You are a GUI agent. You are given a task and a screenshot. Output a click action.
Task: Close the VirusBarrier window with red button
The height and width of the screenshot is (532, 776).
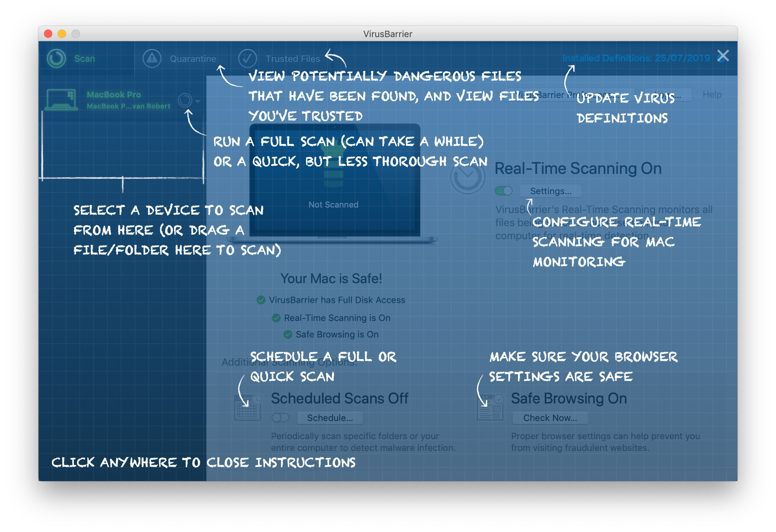point(48,34)
